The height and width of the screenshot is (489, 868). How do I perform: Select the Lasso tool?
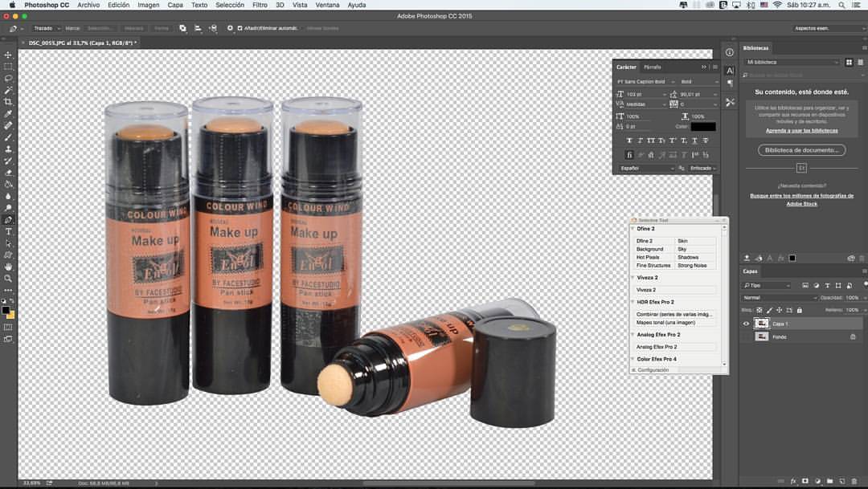[8, 79]
